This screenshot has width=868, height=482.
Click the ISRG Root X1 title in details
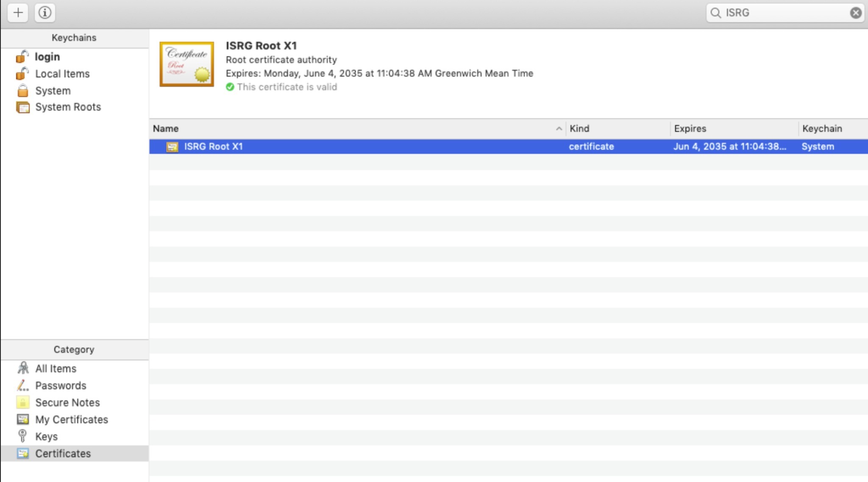(x=262, y=46)
